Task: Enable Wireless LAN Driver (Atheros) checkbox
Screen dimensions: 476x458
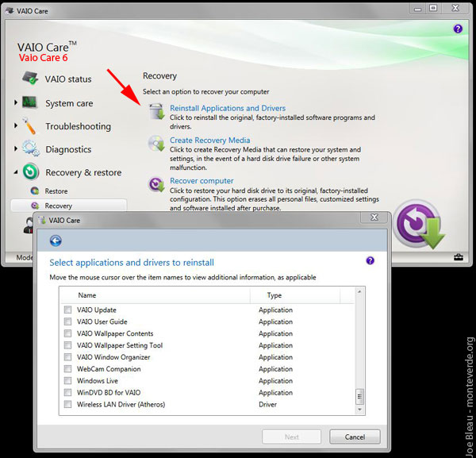Action: coord(67,404)
